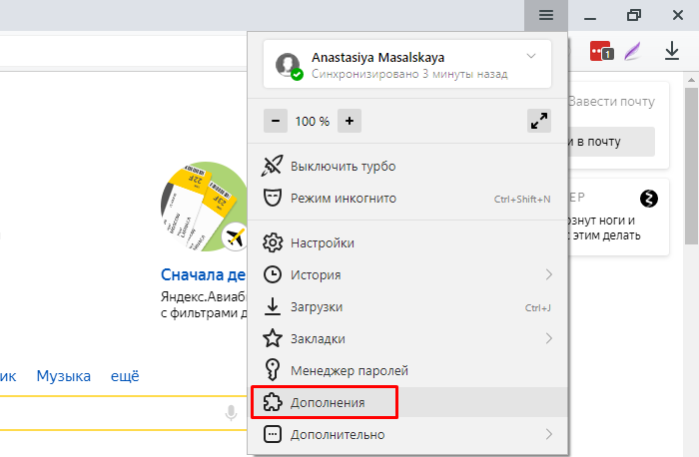Click the Anastasiya Masalskaya profile avatar
The image size is (699, 457).
(x=288, y=65)
